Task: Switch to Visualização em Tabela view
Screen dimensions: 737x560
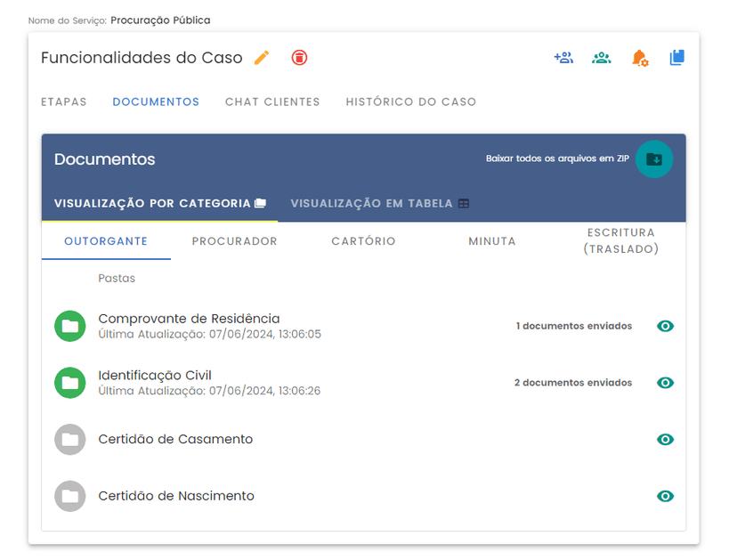Action: pyautogui.click(x=379, y=203)
